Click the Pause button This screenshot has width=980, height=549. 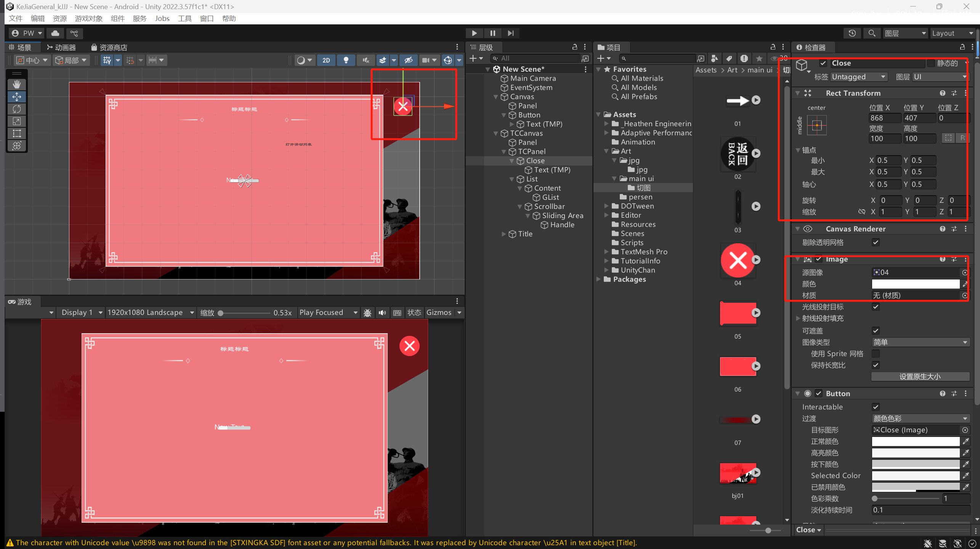492,33
